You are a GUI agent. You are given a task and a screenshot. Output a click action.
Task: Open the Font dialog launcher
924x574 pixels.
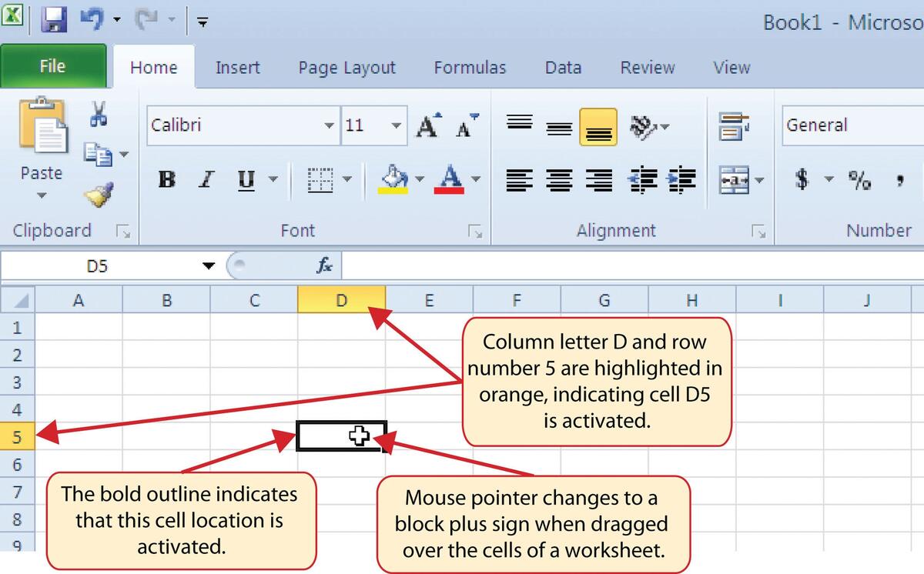click(x=474, y=230)
